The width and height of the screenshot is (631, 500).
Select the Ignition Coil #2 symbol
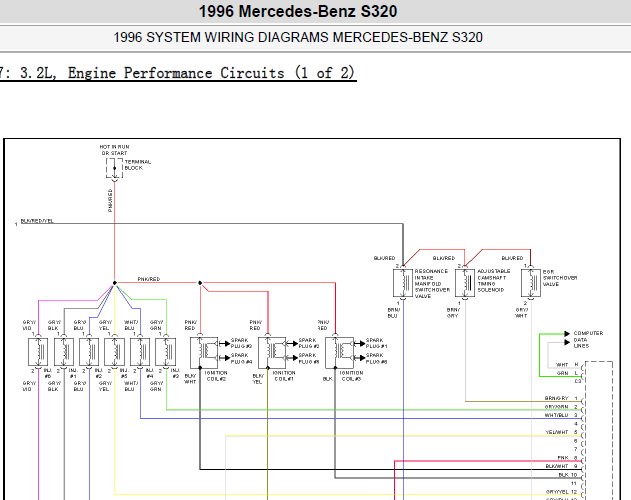point(204,353)
